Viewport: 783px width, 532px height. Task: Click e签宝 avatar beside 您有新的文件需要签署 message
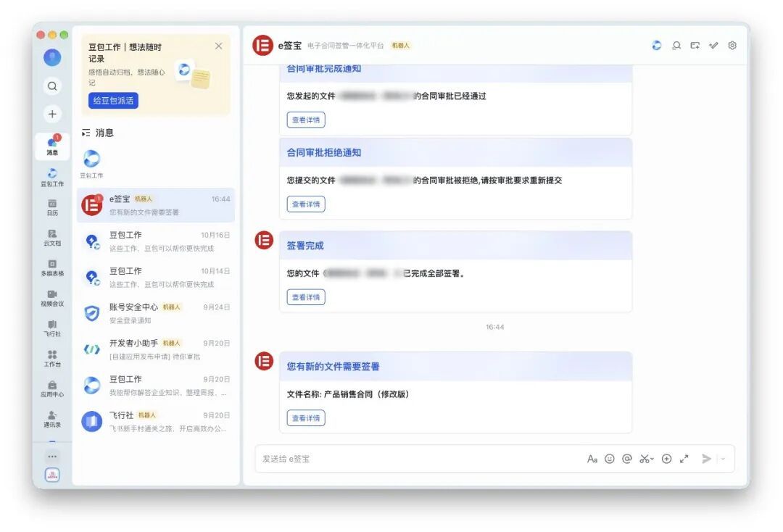coord(264,361)
